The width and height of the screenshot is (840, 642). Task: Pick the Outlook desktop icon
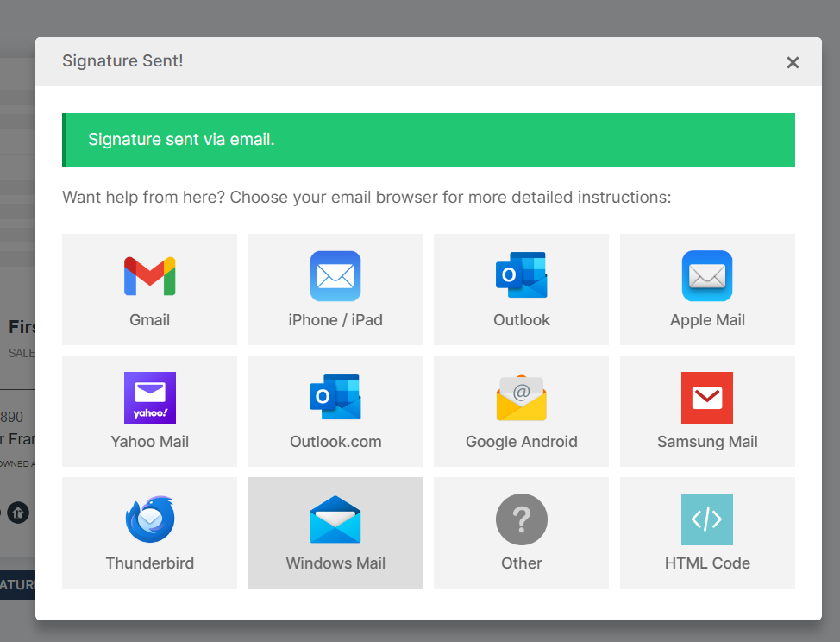coord(521,275)
